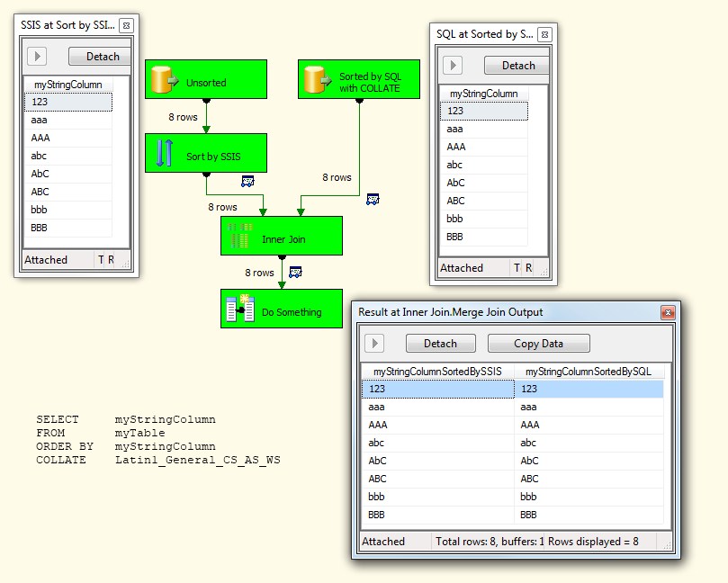Viewport: 728px width, 583px height.
Task: Click data viewer icon below Sort by SSIS
Action: pyautogui.click(x=247, y=181)
